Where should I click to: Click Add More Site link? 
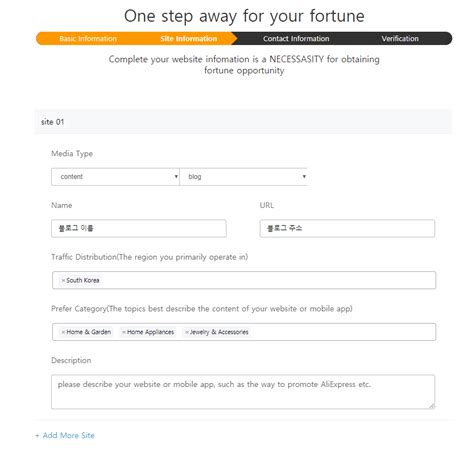[65, 435]
